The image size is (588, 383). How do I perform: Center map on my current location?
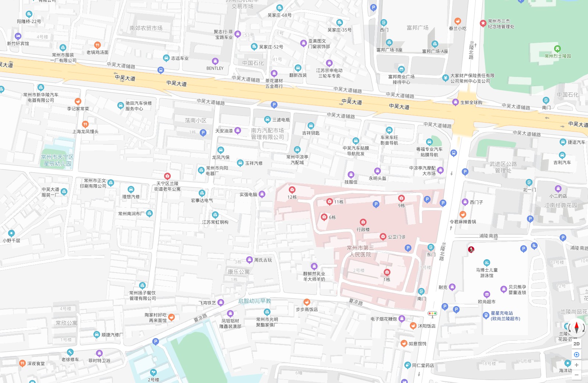coord(577,355)
